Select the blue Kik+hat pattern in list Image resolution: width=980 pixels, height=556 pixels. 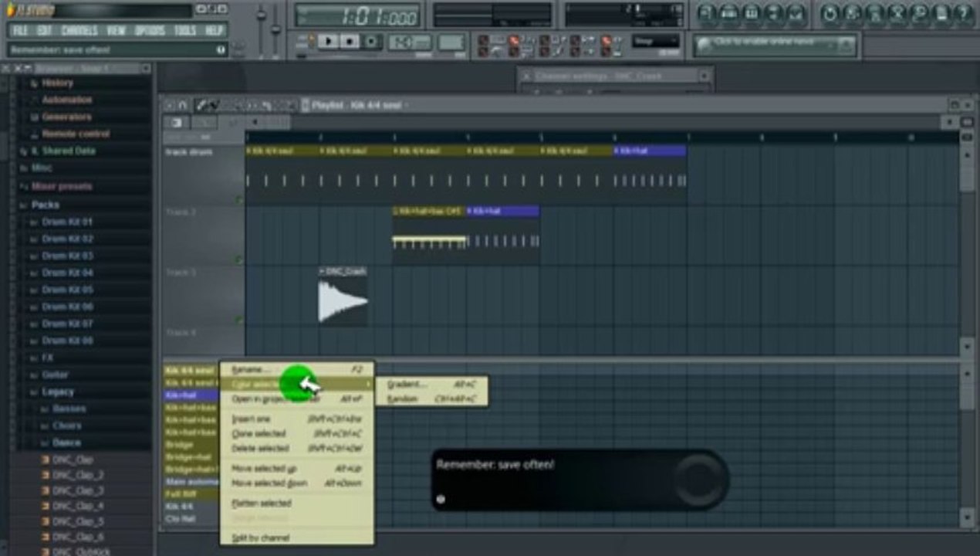pyautogui.click(x=191, y=395)
